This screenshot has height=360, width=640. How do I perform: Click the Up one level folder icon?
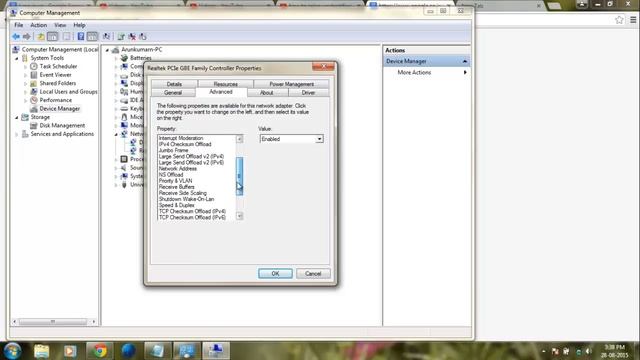(x=41, y=37)
